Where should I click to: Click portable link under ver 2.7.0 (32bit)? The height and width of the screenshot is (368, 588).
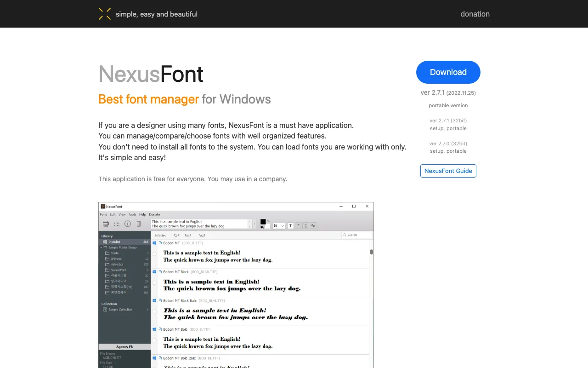click(x=457, y=151)
